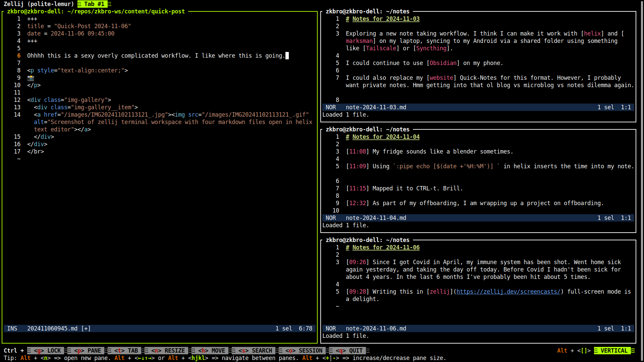The height and width of the screenshot is (362, 644).
Task: Open the zellij.dev screencasts link
Action: point(508,292)
